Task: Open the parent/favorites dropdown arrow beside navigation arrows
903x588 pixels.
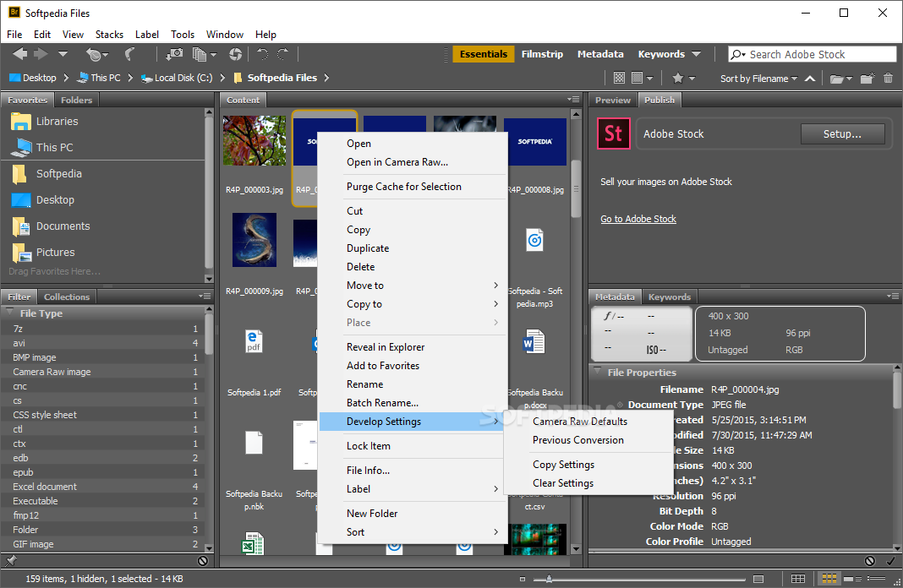Action: tap(63, 54)
